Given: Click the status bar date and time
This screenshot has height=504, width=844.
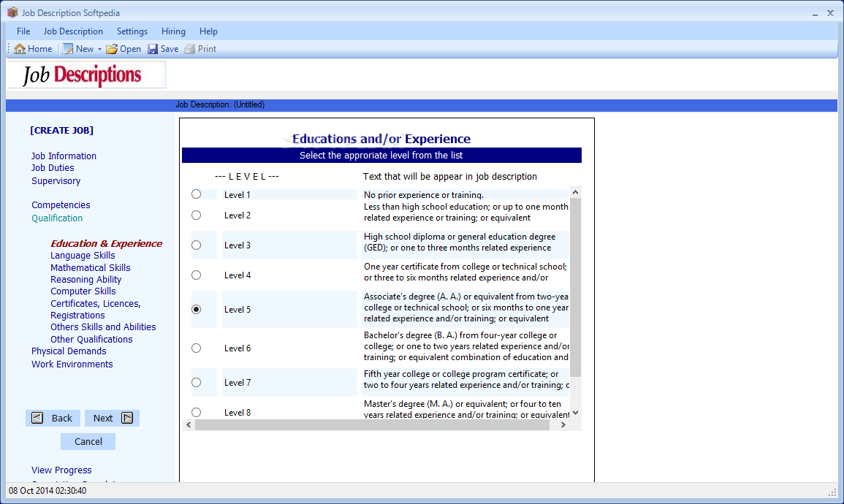Looking at the screenshot, I should [47, 491].
